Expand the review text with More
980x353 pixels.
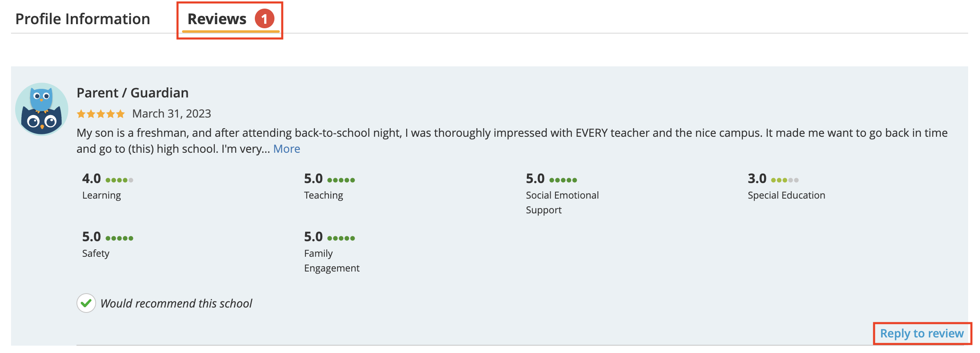click(x=287, y=149)
